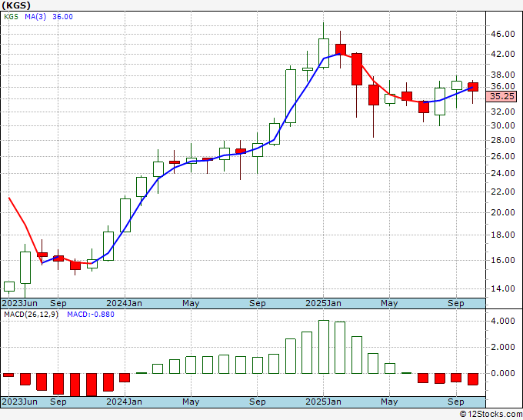The height and width of the screenshot is (420, 523).
Task: Click the 2025Jan label on the price chart axis
Action: pyautogui.click(x=324, y=302)
